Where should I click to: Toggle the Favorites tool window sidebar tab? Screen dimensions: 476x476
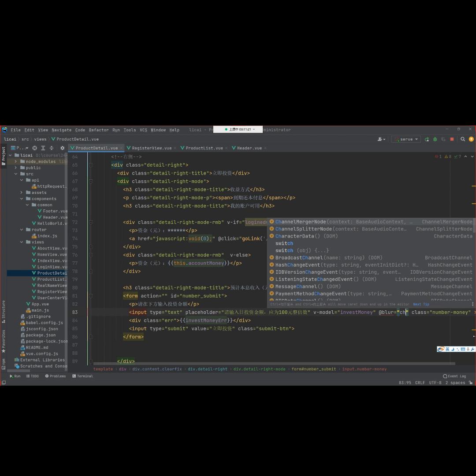click(x=4, y=344)
